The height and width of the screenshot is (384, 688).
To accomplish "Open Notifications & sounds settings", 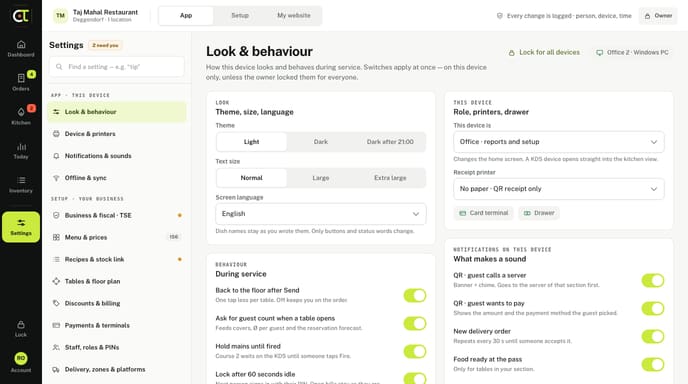I will coord(117,156).
